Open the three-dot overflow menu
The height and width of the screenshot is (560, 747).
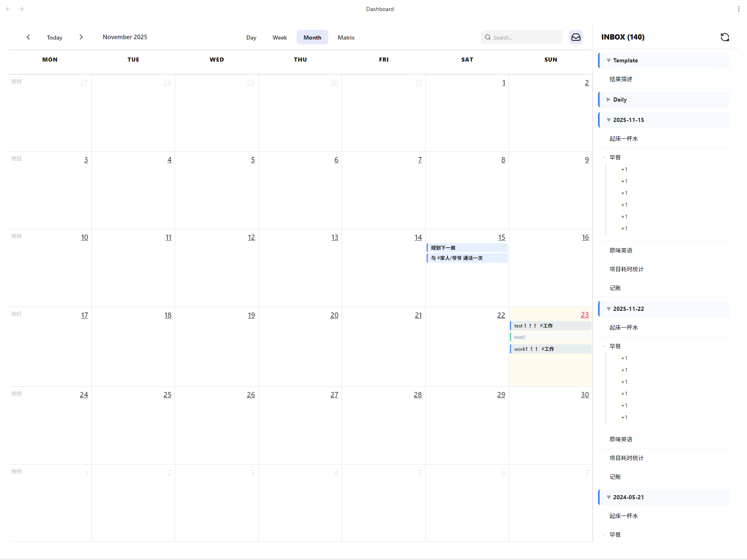[x=739, y=9]
